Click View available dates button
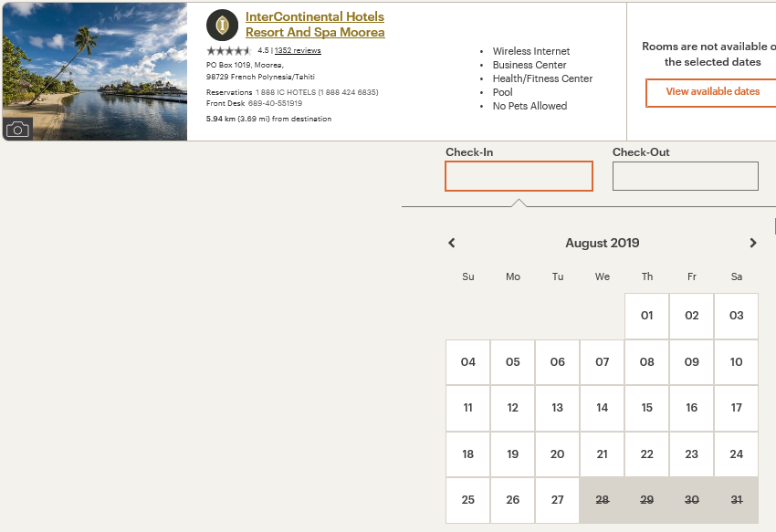Image resolution: width=776 pixels, height=532 pixels. click(x=712, y=91)
